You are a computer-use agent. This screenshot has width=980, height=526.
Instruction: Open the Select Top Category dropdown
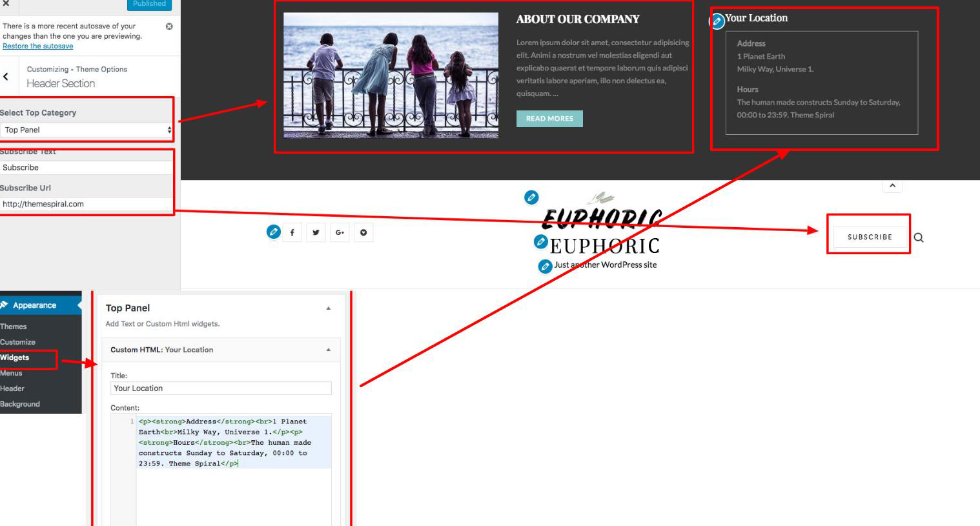point(87,130)
